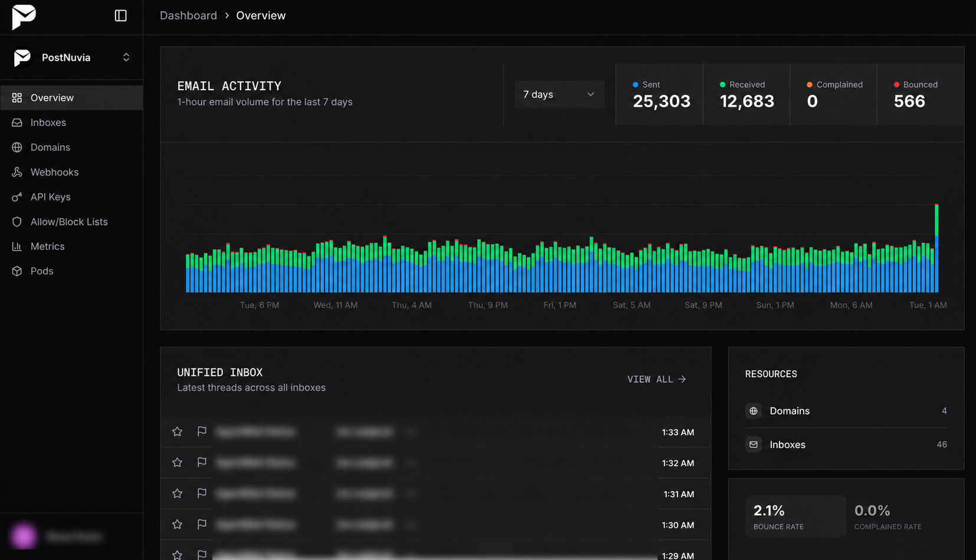
Task: Click the 2.1% Bounce Rate card
Action: 796,516
